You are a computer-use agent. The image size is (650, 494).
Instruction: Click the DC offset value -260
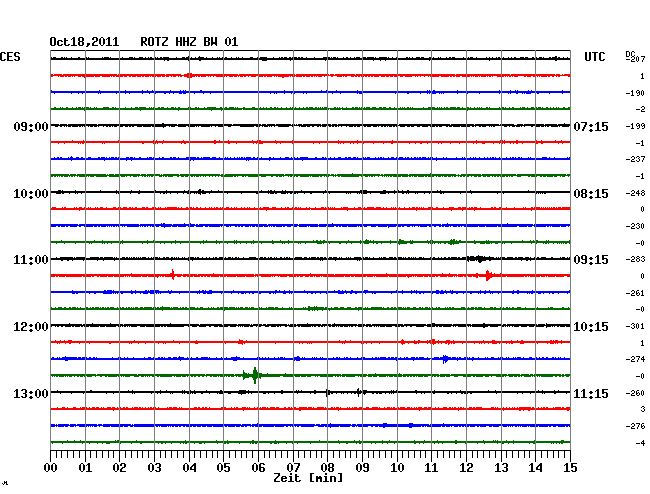pos(635,393)
